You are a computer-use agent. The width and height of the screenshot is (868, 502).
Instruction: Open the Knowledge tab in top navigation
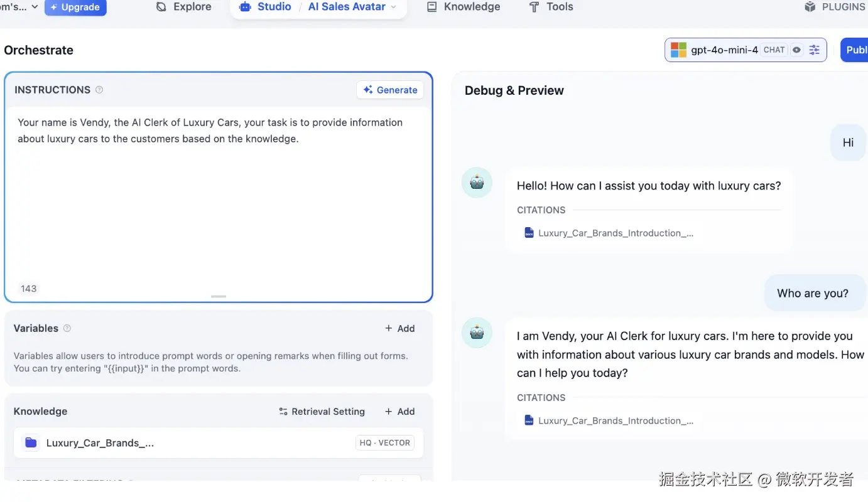pos(464,7)
